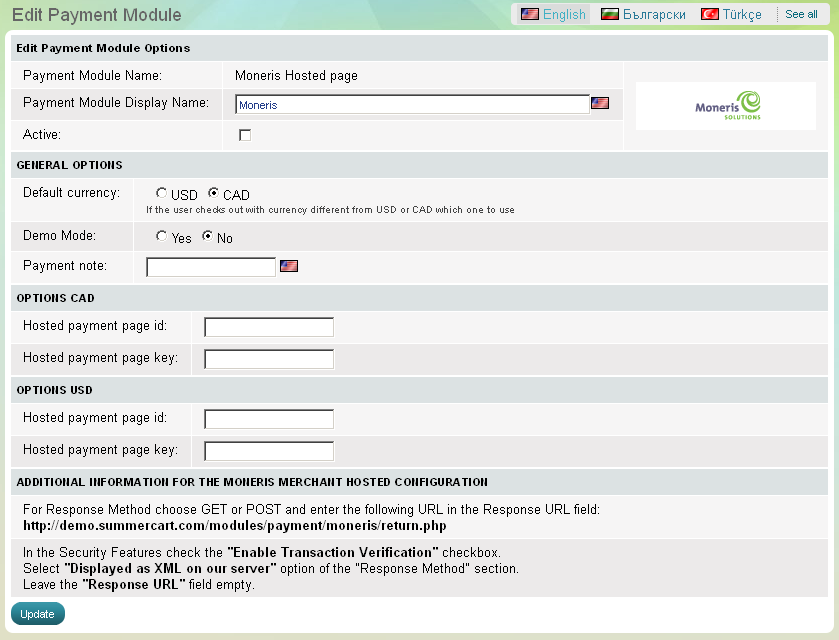
Task: Click the Payment Module Display Name field
Action: [412, 104]
